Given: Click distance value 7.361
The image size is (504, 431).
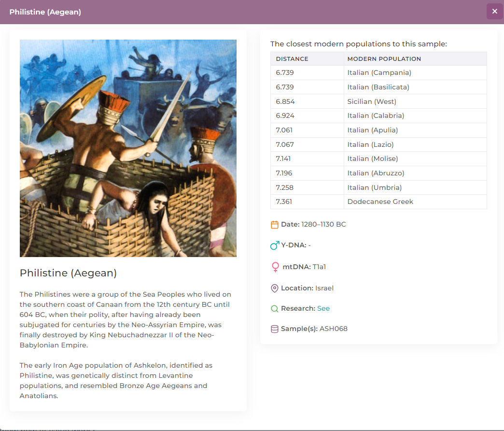Looking at the screenshot, I should (x=284, y=202).
